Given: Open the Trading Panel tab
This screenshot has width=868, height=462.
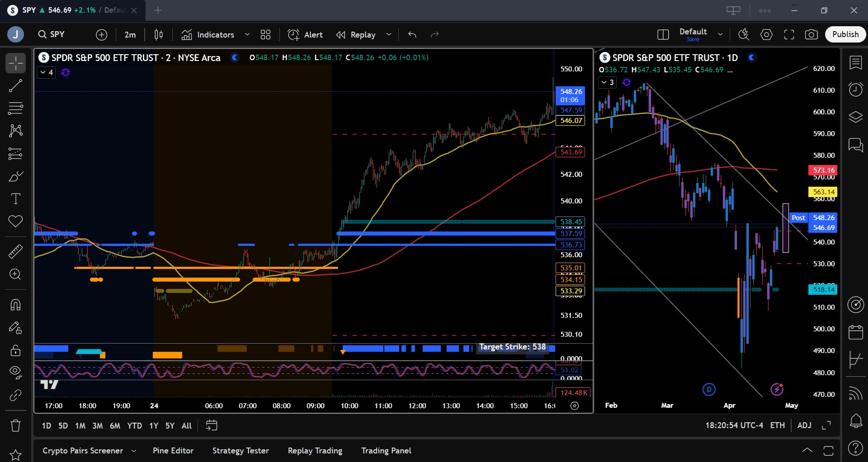Looking at the screenshot, I should pyautogui.click(x=386, y=451).
